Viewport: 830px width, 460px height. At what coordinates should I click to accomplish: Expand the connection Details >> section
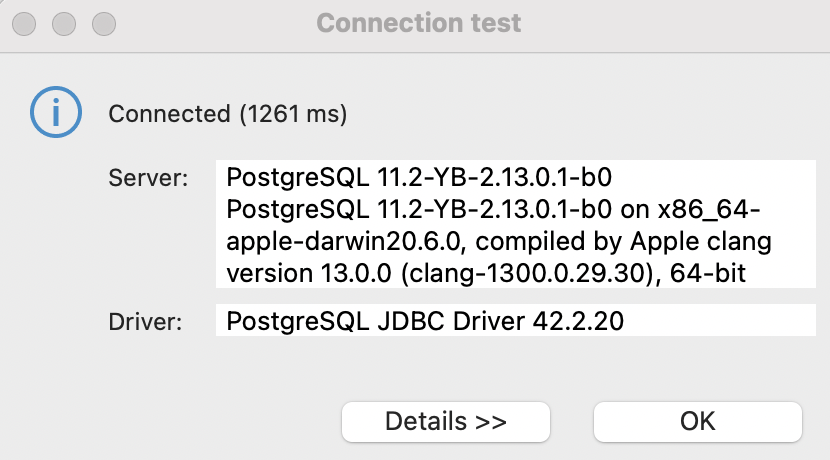[445, 421]
